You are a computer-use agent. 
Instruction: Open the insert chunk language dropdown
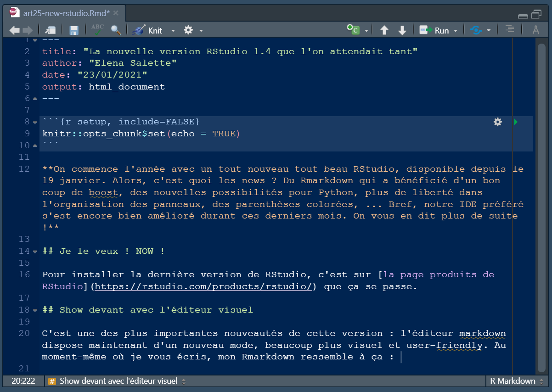tap(366, 31)
